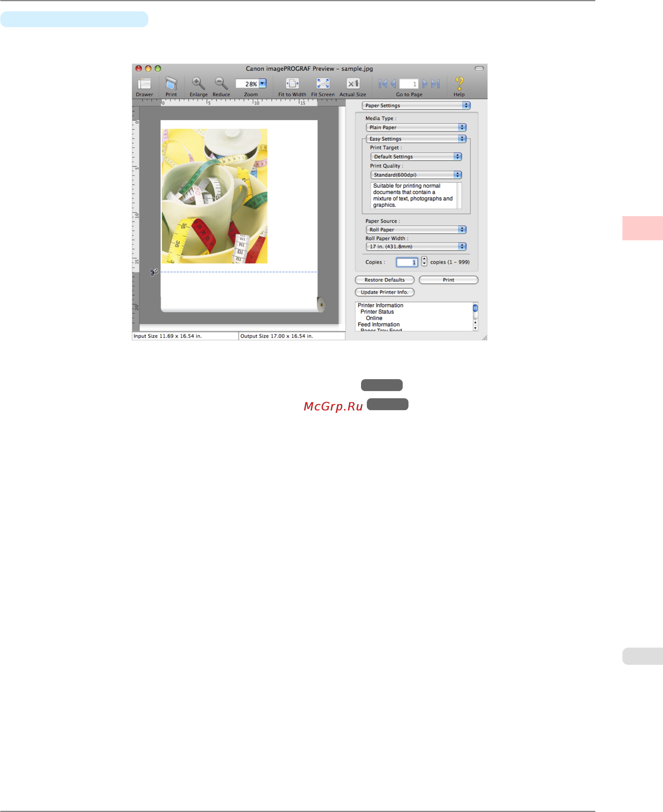Click the Actual Size icon
This screenshot has width=663, height=812.
click(x=353, y=83)
